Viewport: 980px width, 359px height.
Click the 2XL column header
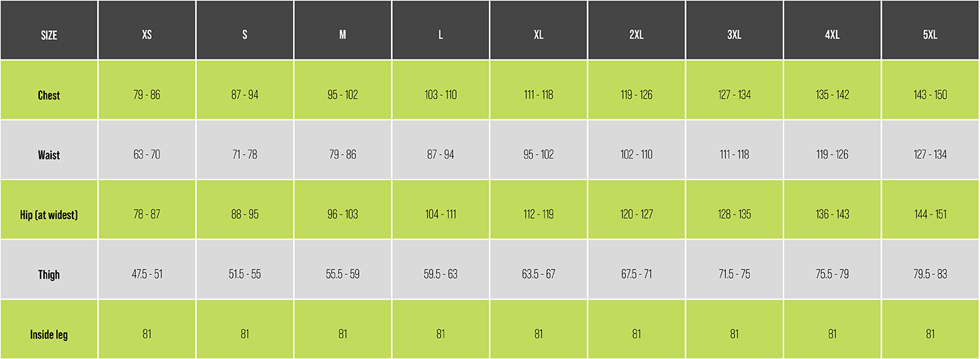[x=637, y=35]
